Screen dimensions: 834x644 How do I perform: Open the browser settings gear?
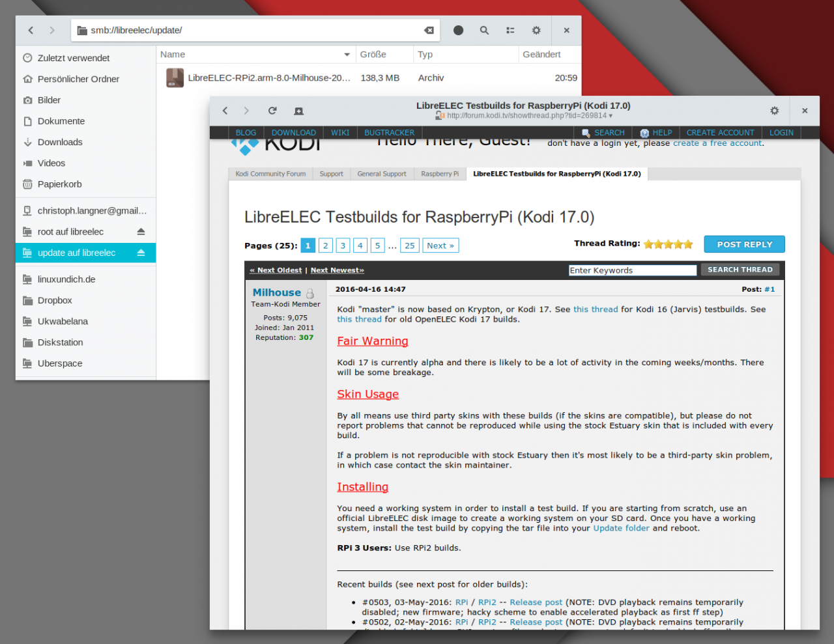pyautogui.click(x=774, y=111)
